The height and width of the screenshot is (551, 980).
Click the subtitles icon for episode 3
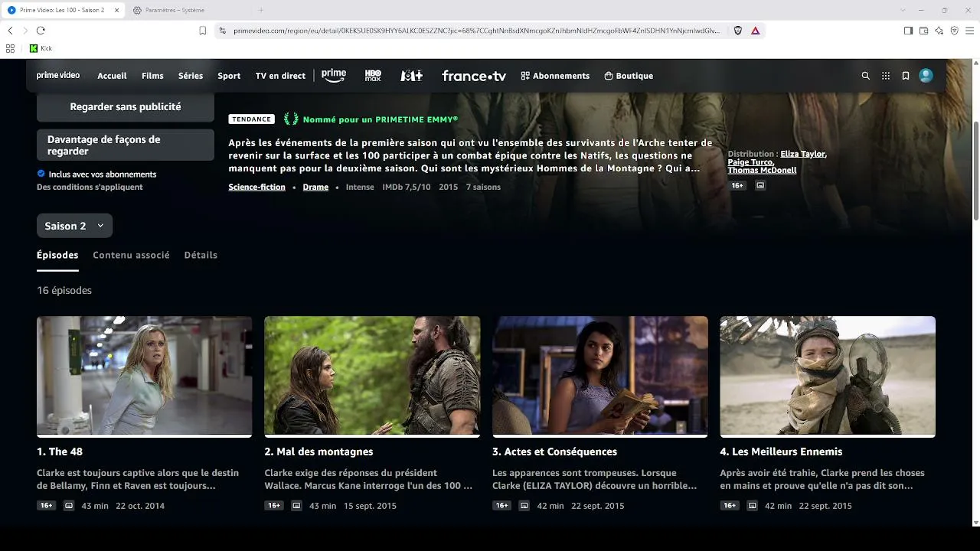pos(524,506)
